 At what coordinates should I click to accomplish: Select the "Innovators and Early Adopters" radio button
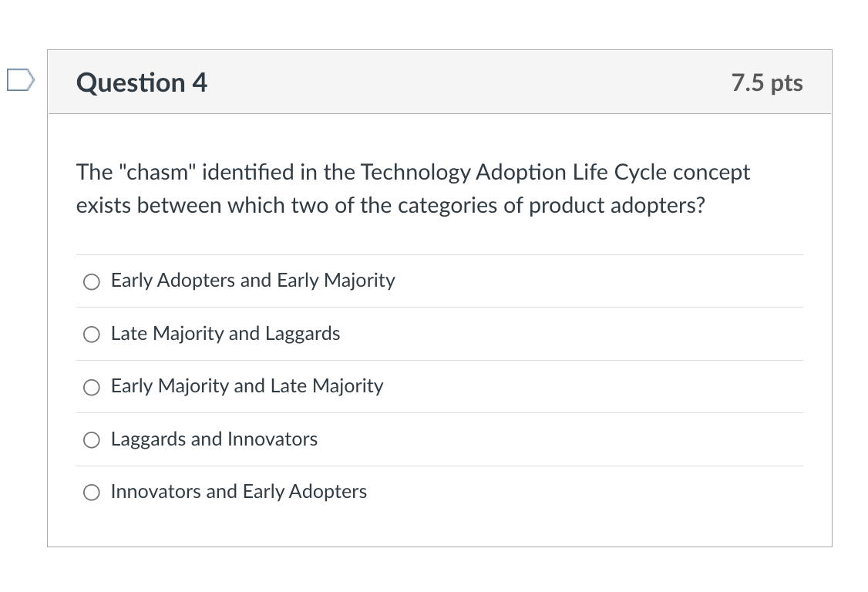(x=91, y=492)
